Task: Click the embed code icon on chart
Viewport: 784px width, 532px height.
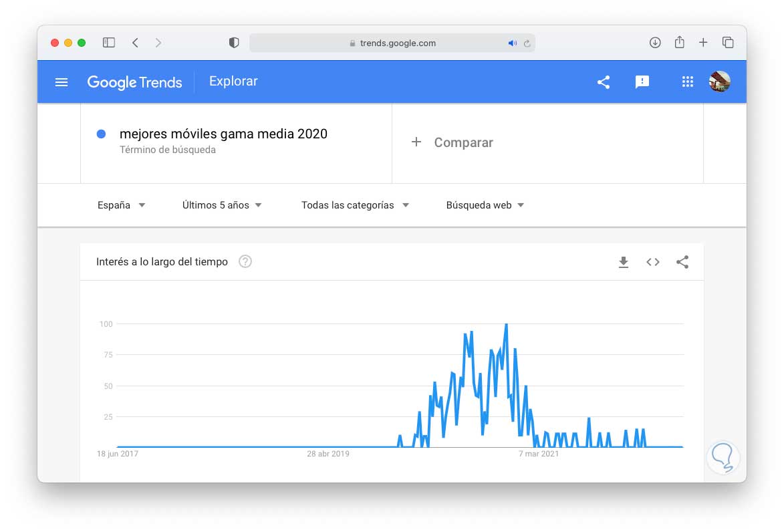Action: click(653, 262)
